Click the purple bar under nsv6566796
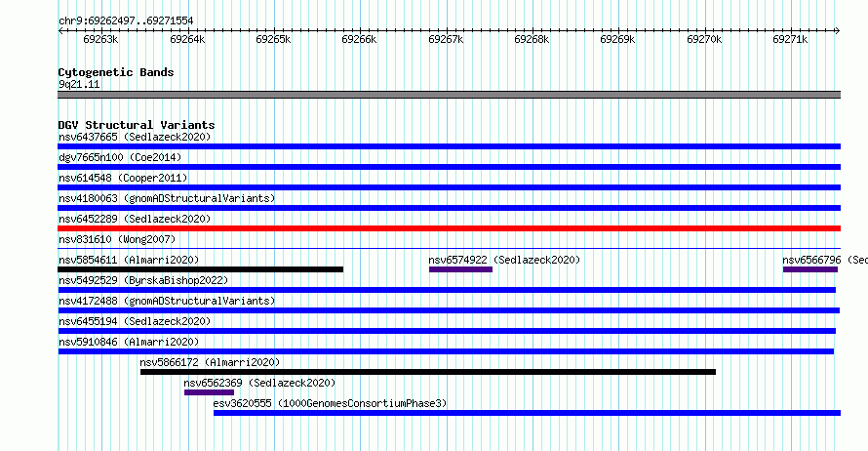The height and width of the screenshot is (451, 868). (810, 269)
